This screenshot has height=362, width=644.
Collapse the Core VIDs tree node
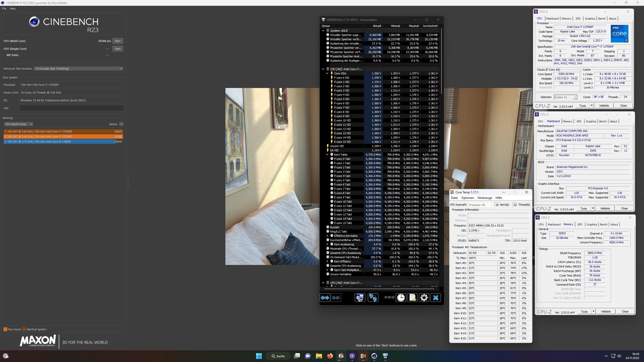[327, 73]
